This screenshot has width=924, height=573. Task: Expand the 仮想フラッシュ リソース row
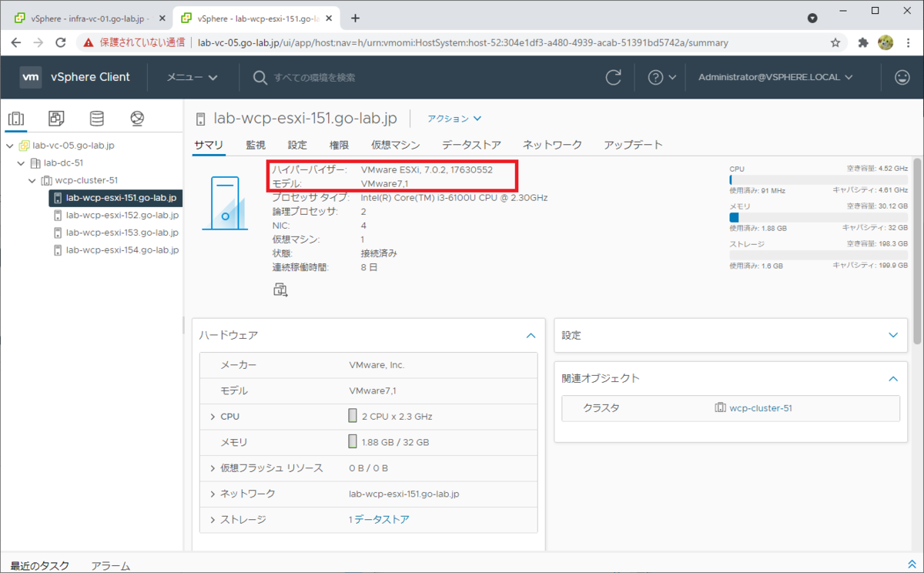click(x=213, y=468)
